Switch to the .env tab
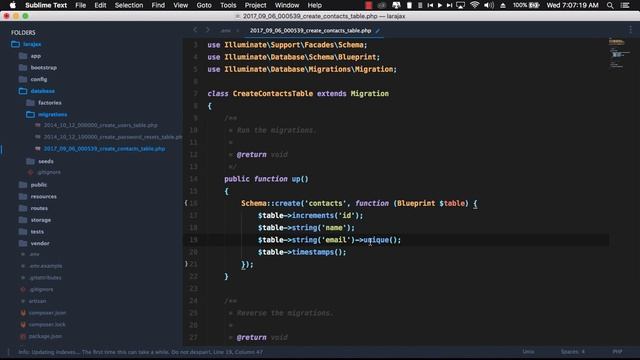Viewport: 640px width, 360px height. [226, 31]
